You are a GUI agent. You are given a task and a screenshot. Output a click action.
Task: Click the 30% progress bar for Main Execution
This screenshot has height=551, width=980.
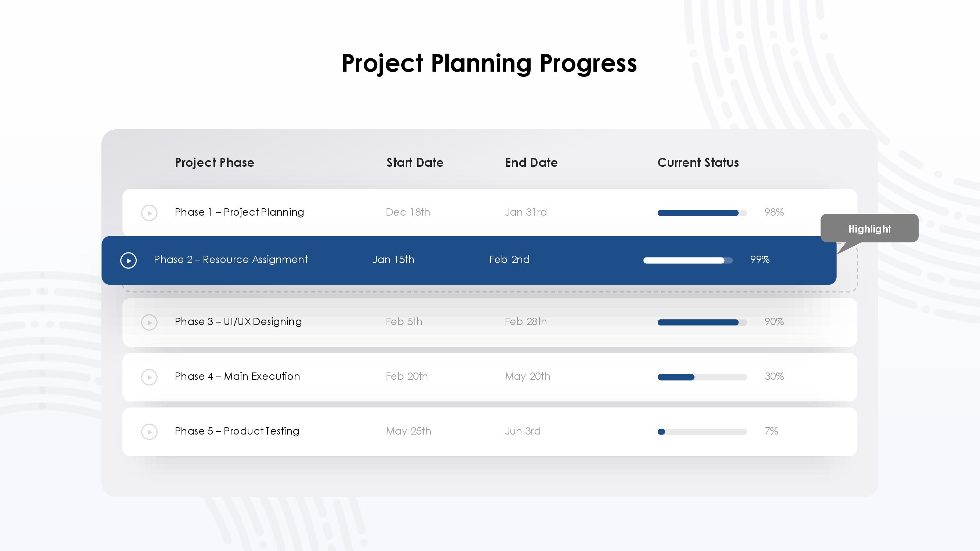tap(702, 377)
